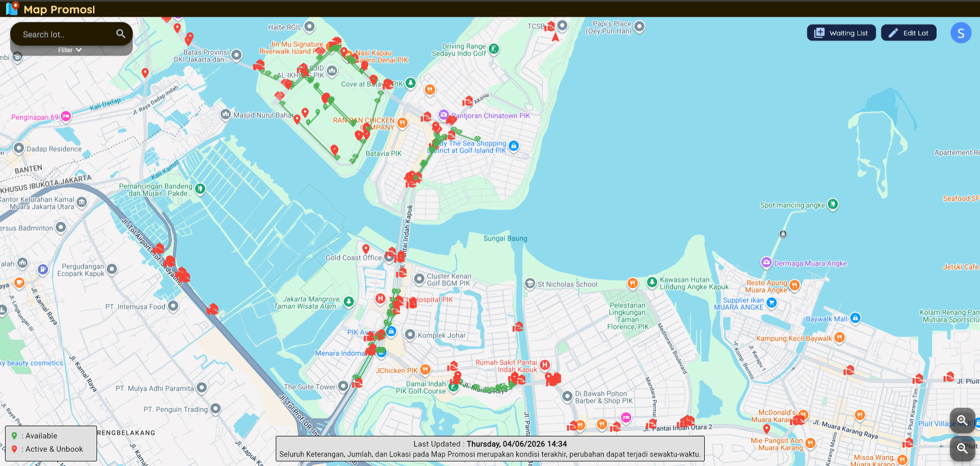
Task: Click the Sungai Baung water label
Action: tap(505, 238)
